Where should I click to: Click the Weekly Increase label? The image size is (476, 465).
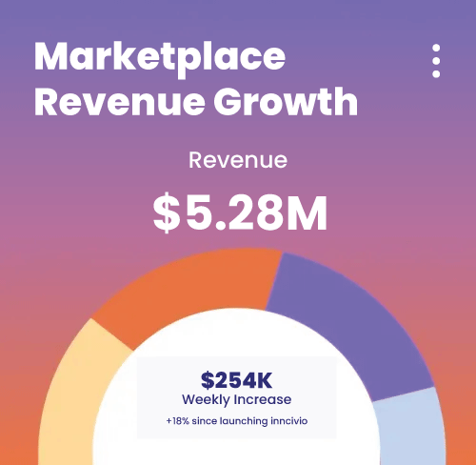coord(236,399)
